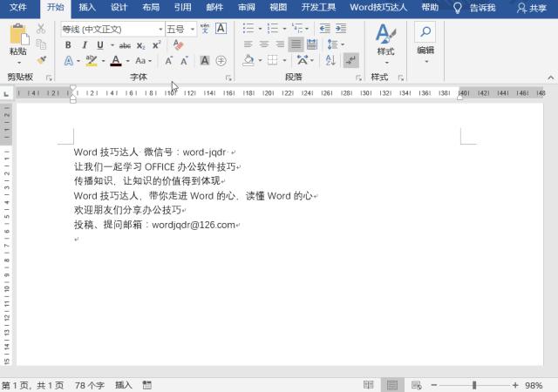Click the distributed alignment icon
Image resolution: width=558 pixels, height=392 pixels.
point(312,44)
